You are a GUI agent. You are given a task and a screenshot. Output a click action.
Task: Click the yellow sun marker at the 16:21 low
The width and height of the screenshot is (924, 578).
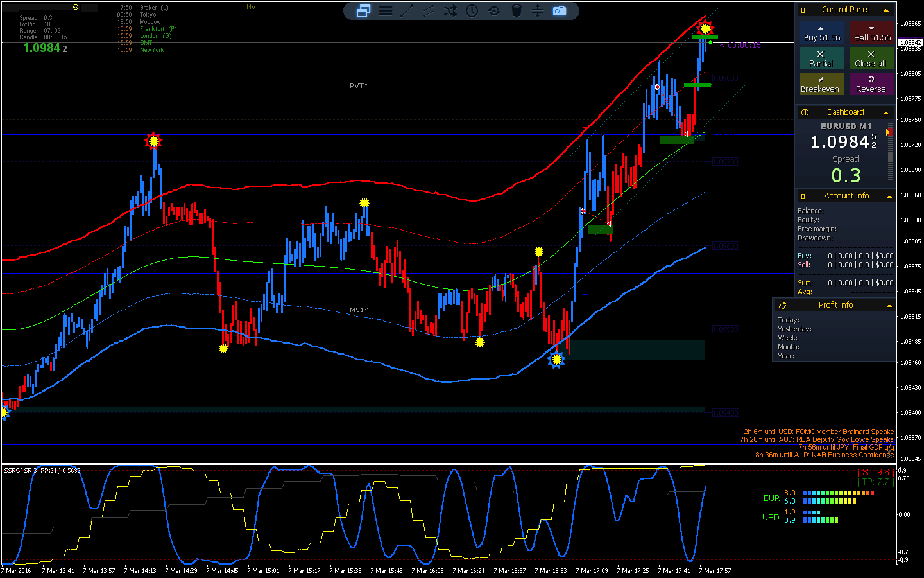[480, 342]
